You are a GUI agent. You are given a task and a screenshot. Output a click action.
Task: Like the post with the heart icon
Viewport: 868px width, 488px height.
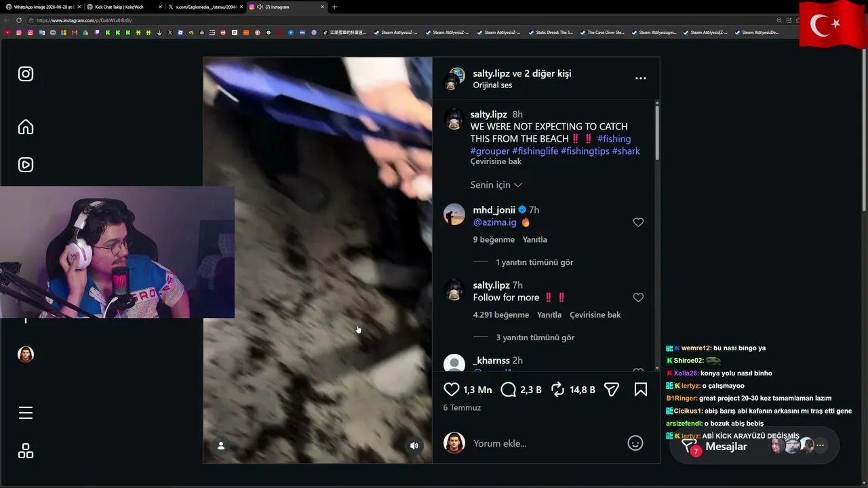point(451,390)
